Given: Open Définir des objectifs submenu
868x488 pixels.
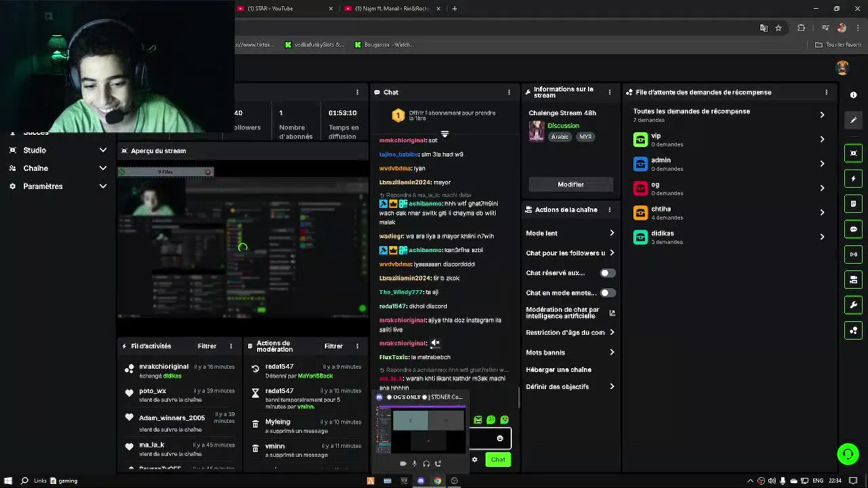Looking at the screenshot, I should coord(570,387).
